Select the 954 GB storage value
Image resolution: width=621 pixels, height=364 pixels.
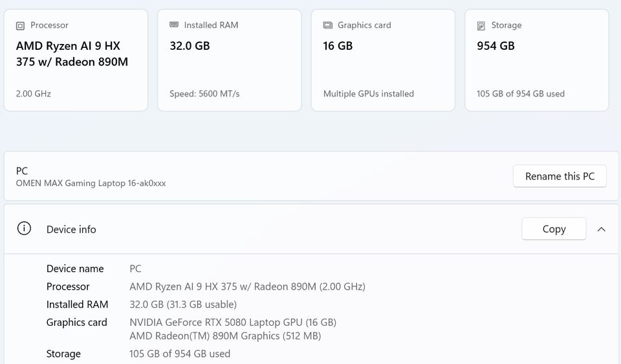pos(496,46)
